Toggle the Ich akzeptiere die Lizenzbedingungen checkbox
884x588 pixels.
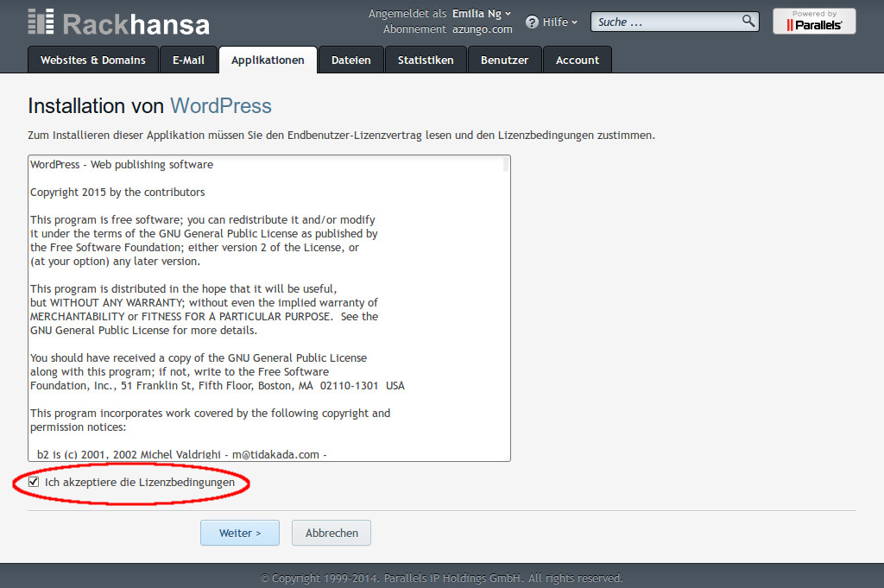(34, 482)
